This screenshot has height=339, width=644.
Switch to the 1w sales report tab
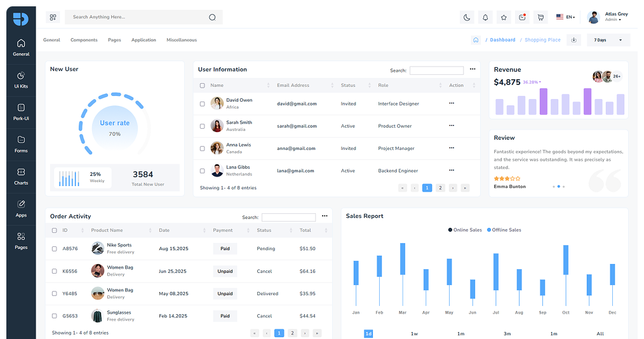click(x=414, y=333)
